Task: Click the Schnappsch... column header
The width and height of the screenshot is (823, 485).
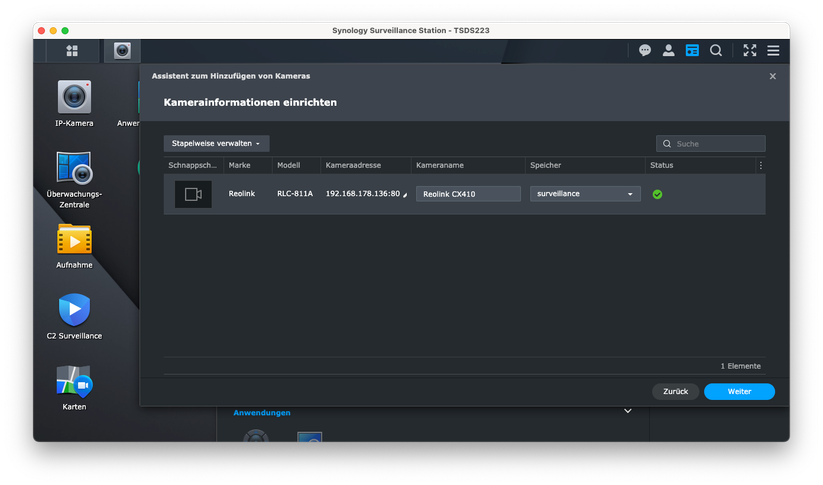Action: point(192,165)
